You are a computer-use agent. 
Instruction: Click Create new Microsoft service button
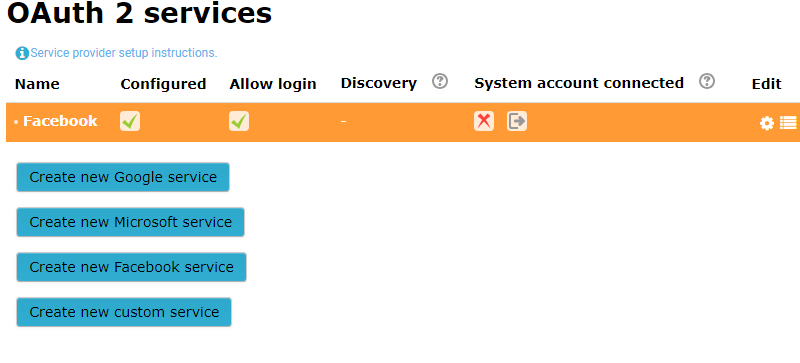coord(131,222)
